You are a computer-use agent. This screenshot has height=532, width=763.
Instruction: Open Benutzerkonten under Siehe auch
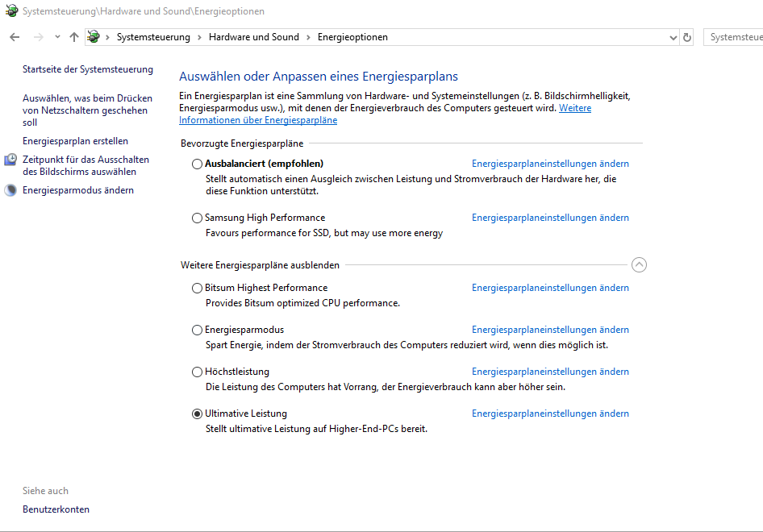pyautogui.click(x=56, y=509)
